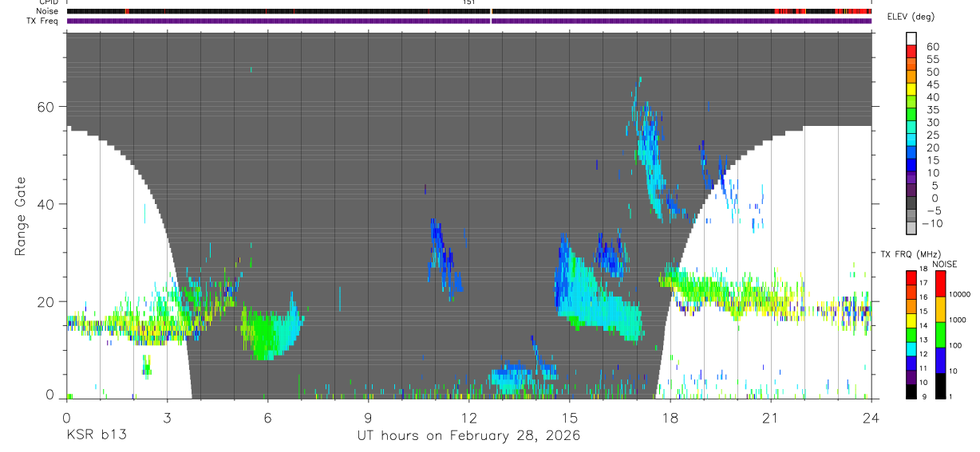Click the x-axis tick label '9'

(368, 418)
